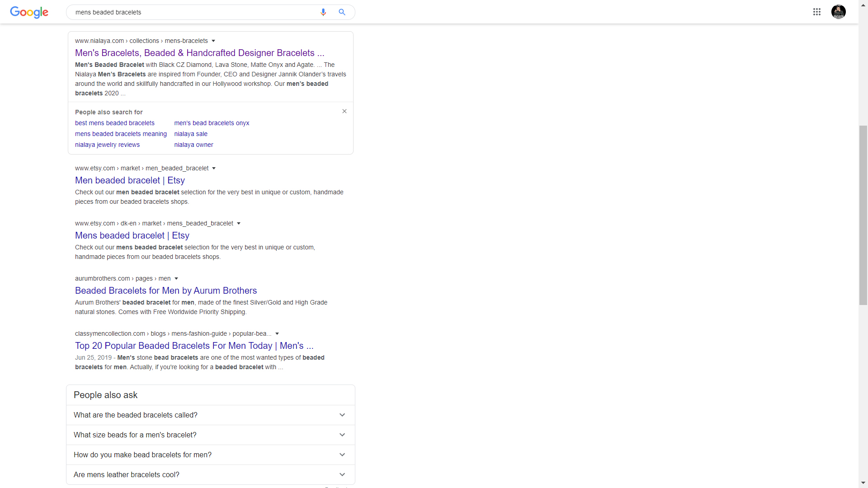Click the page scrollbar thumb

pyautogui.click(x=863, y=215)
